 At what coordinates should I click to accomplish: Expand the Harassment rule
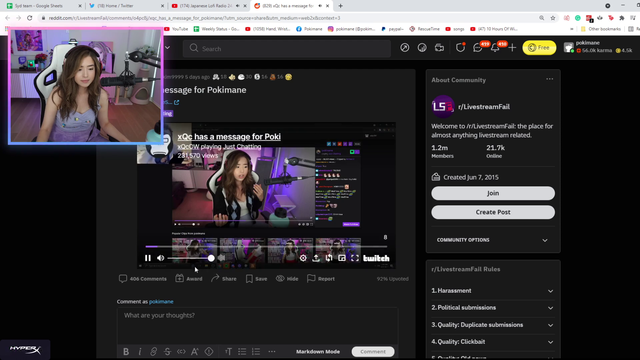(493, 291)
